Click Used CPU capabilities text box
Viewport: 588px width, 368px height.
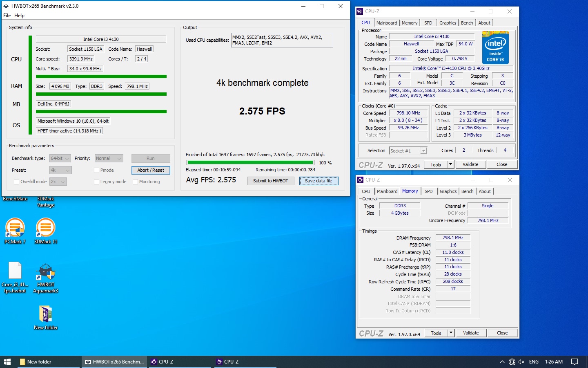click(282, 40)
